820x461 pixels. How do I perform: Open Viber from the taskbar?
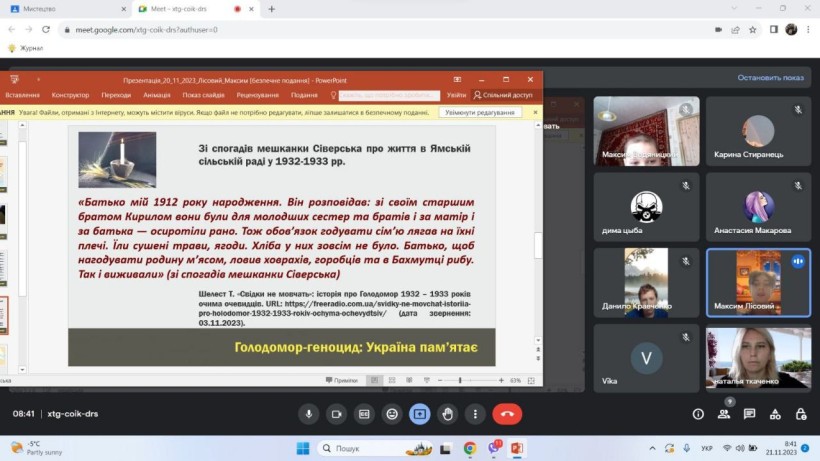[x=494, y=448]
